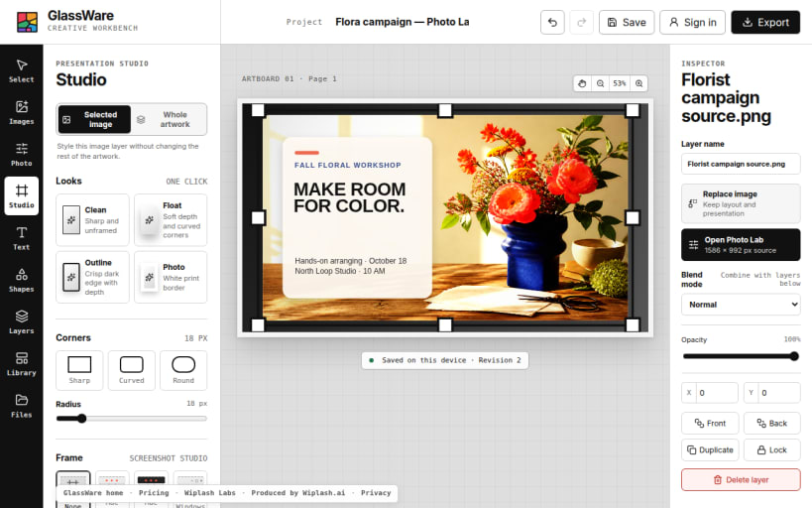Image resolution: width=812 pixels, height=508 pixels.
Task: Select the dark window frame thumbnail
Action: [x=152, y=489]
